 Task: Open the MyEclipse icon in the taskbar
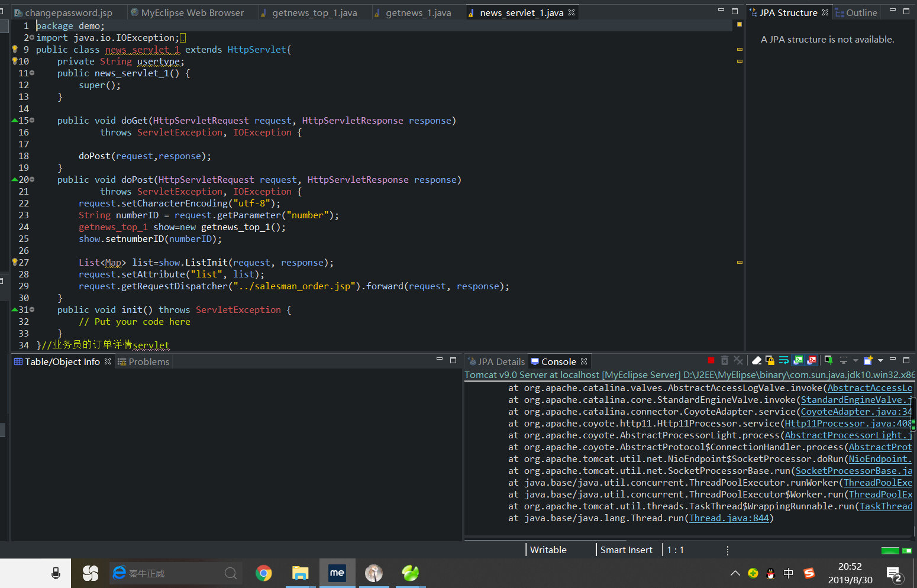[x=337, y=573]
